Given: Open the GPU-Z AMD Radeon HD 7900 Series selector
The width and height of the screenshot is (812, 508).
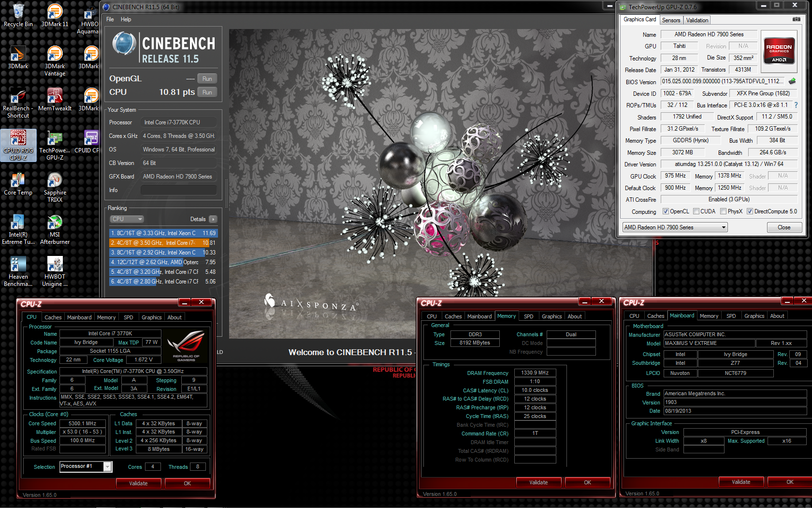Looking at the screenshot, I should (675, 227).
